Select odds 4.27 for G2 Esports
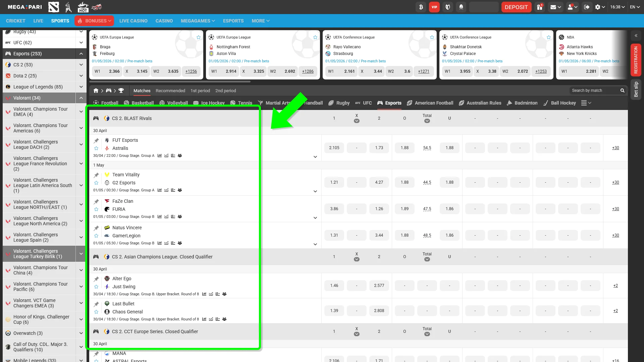This screenshot has width=644, height=362. click(x=379, y=182)
